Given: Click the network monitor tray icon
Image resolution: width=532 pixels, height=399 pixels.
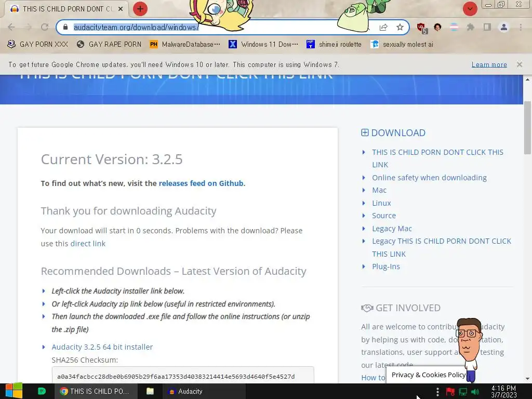Looking at the screenshot, I should coord(463,392).
